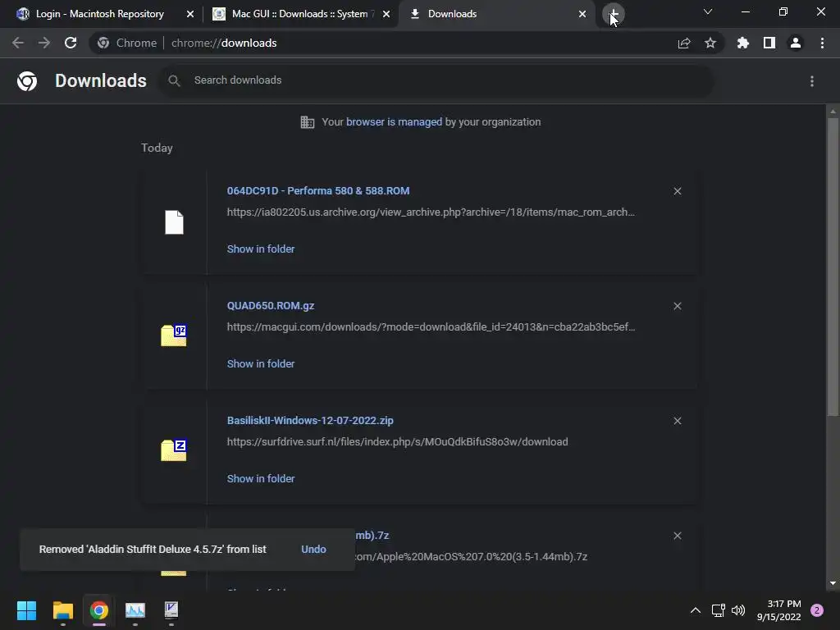The height and width of the screenshot is (630, 840).
Task: Remove QUAD650.ROM.gz from the list
Action: click(x=677, y=306)
